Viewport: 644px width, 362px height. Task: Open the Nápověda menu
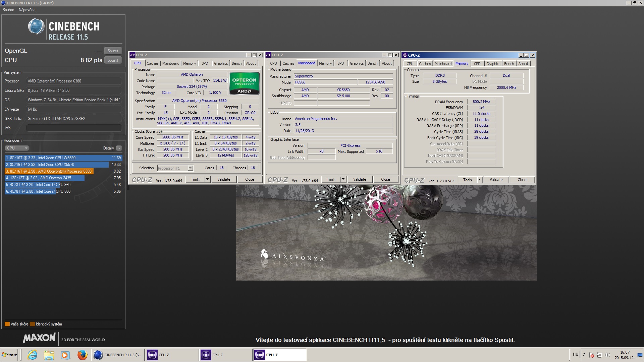[x=27, y=10]
